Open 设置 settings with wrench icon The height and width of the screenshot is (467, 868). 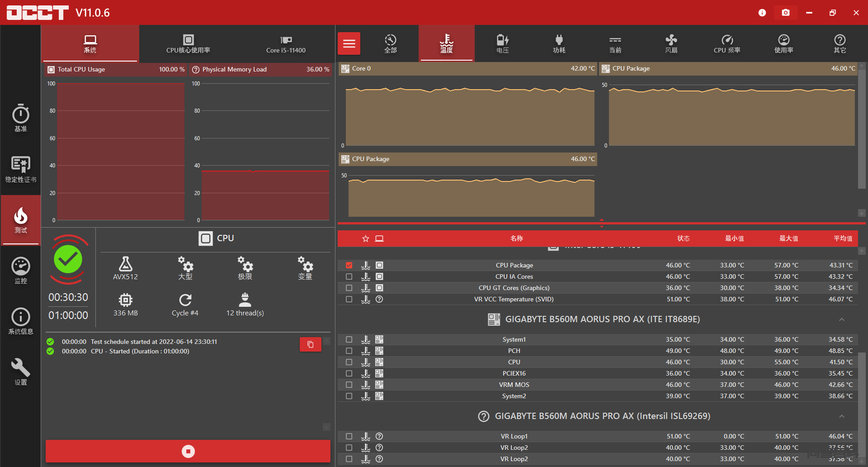(x=21, y=372)
